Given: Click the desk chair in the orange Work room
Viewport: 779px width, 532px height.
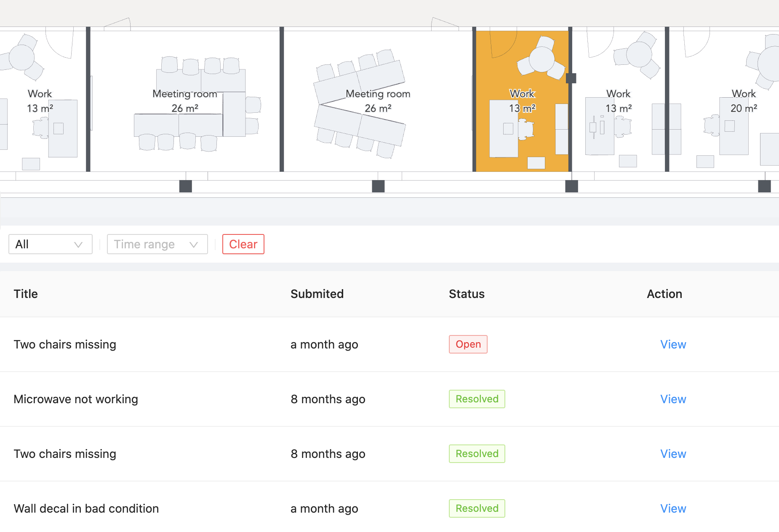Looking at the screenshot, I should [x=526, y=129].
